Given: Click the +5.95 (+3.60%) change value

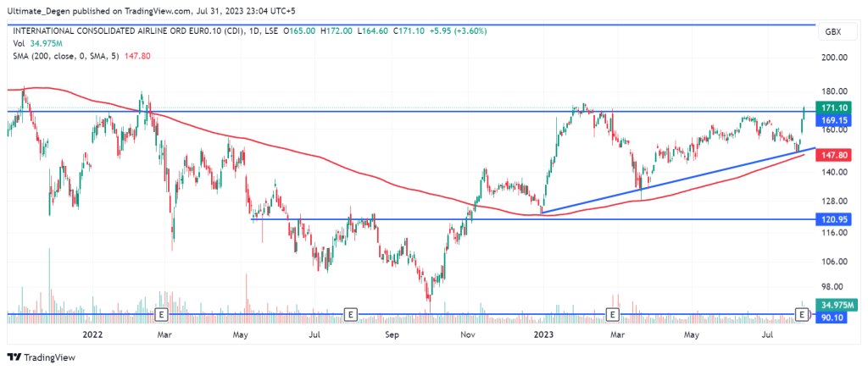Looking at the screenshot, I should (x=458, y=31).
